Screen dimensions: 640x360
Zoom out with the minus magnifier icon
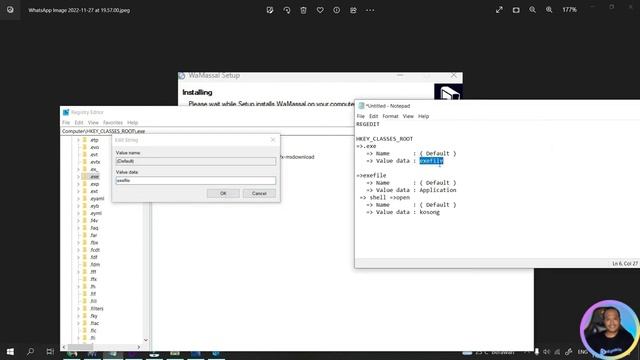(x=532, y=10)
